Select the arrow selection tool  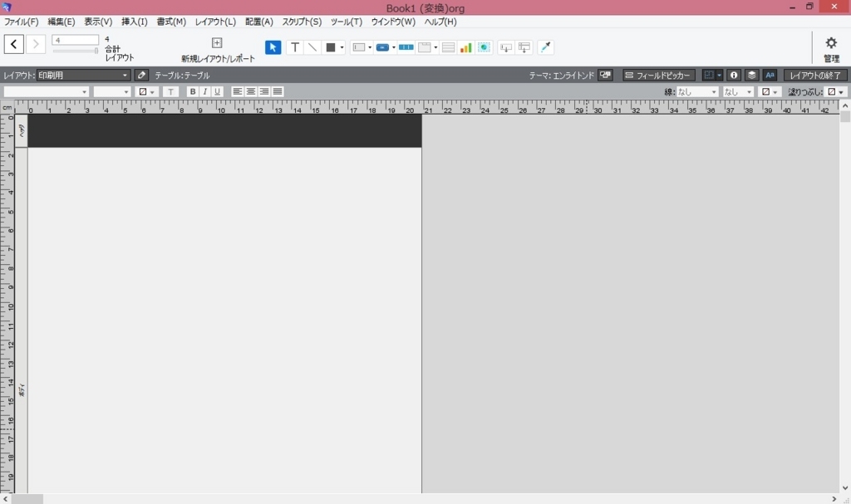pos(273,47)
